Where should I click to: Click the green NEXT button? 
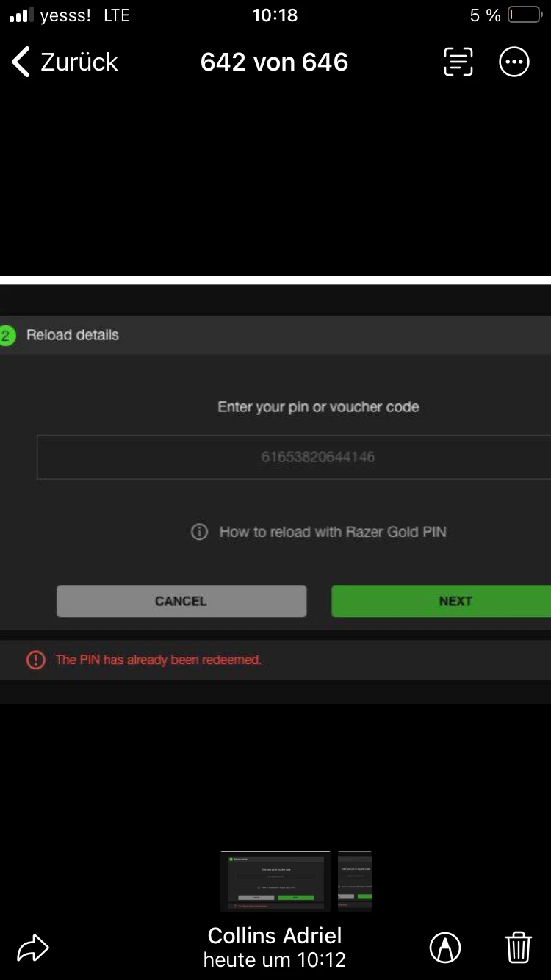coord(441,601)
